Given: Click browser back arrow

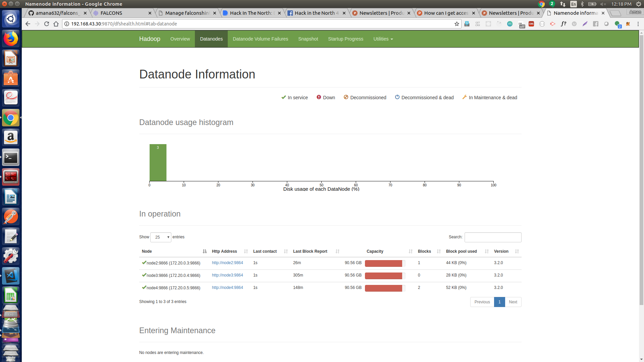Looking at the screenshot, I should click(28, 24).
